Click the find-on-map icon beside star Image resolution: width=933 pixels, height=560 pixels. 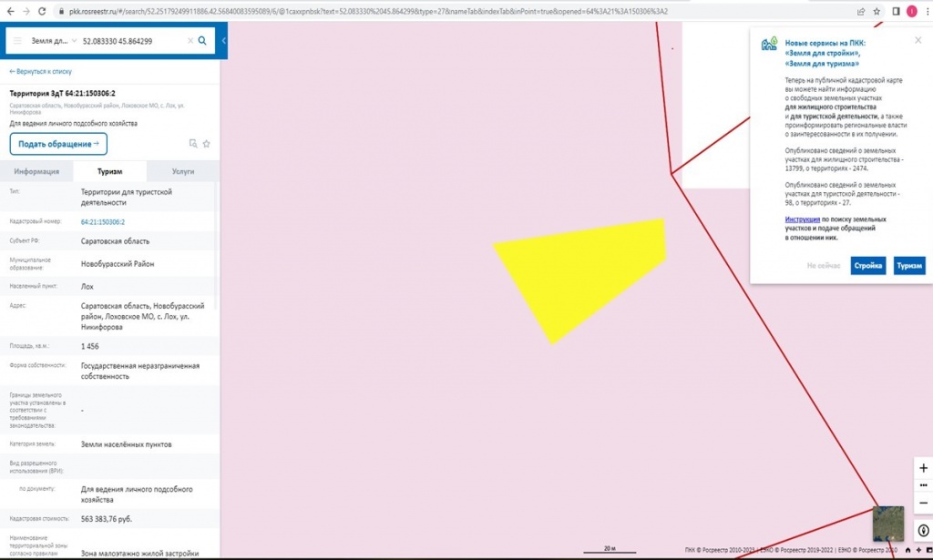tap(192, 144)
